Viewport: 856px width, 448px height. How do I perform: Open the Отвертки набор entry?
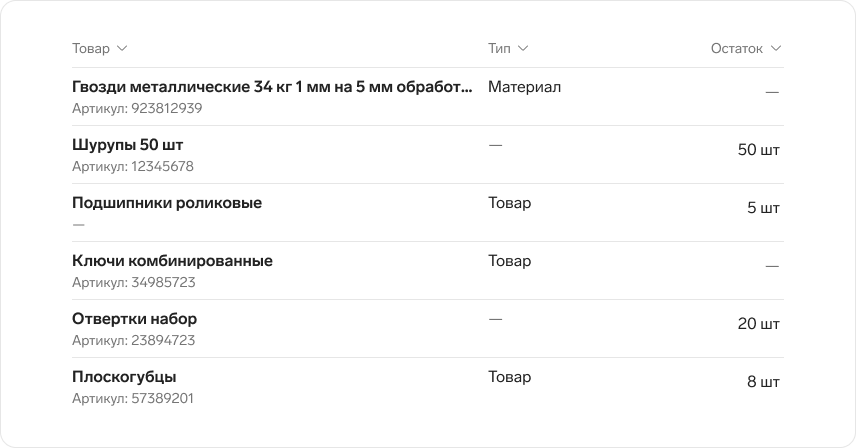click(134, 319)
